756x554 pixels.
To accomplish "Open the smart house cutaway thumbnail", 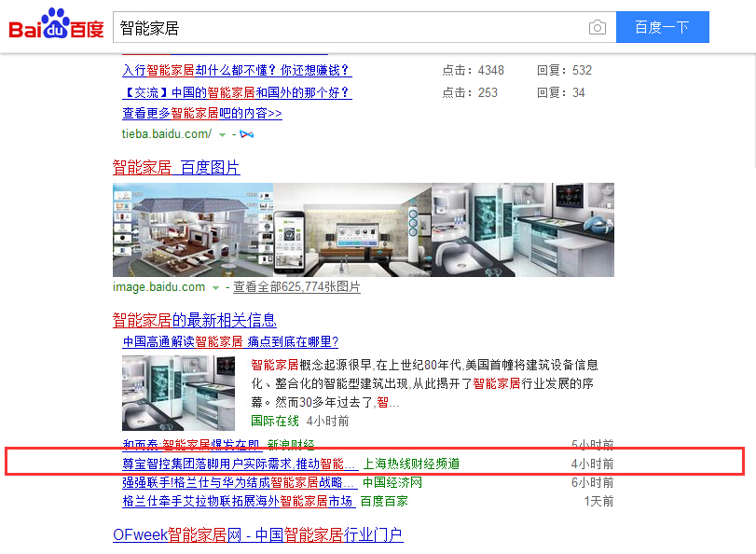I will coord(193,229).
